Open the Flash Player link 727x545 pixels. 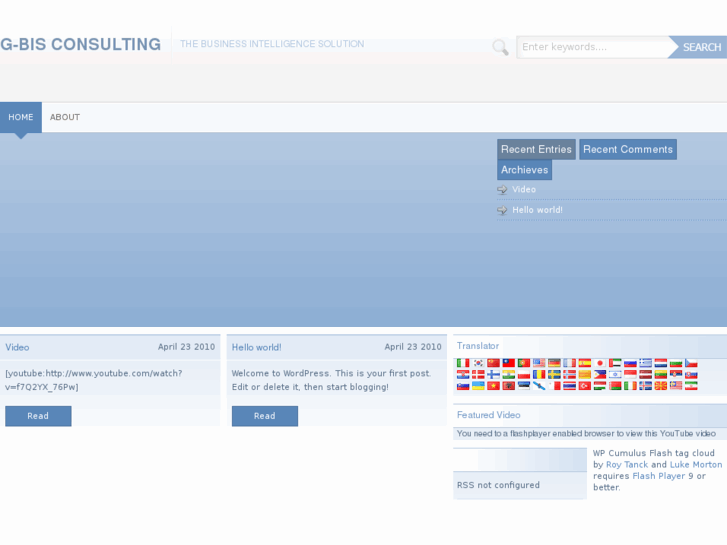[658, 476]
